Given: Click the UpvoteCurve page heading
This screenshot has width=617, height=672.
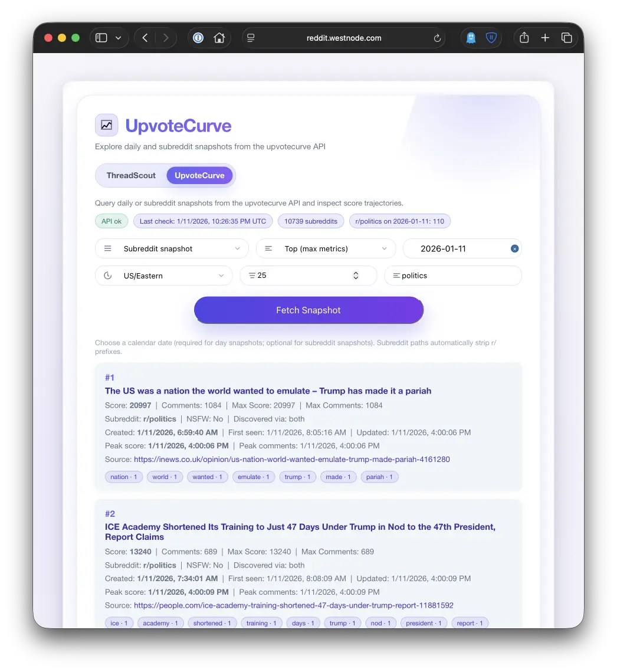Looking at the screenshot, I should [178, 126].
